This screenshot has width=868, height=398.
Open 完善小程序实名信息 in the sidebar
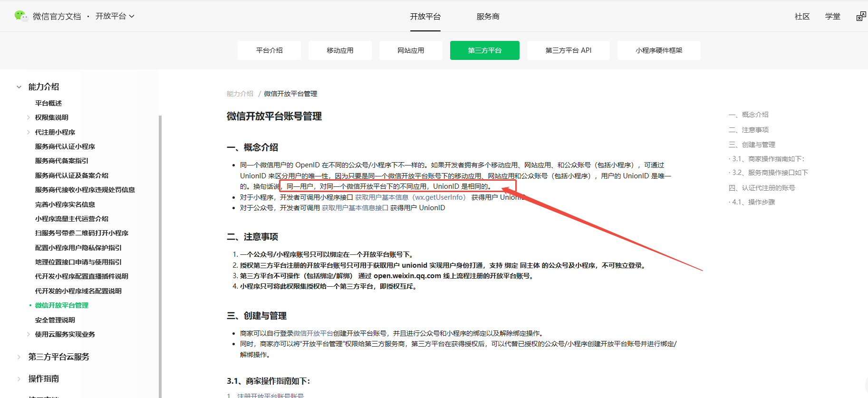(65, 204)
